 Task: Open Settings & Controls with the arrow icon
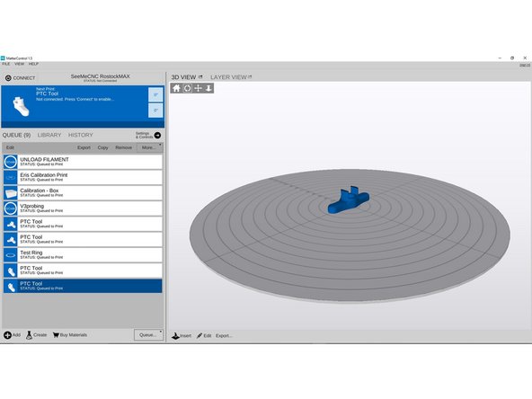(158, 135)
